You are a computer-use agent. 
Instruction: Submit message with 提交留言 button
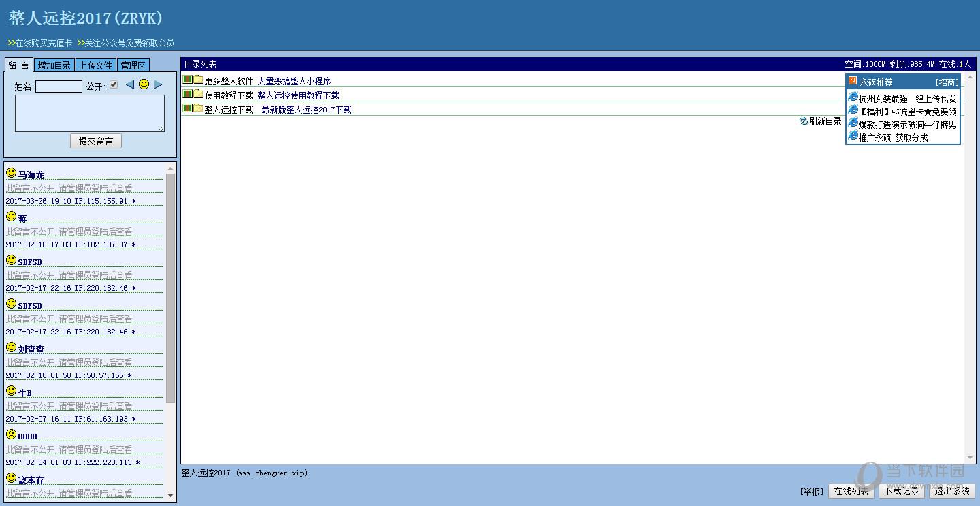pos(96,141)
